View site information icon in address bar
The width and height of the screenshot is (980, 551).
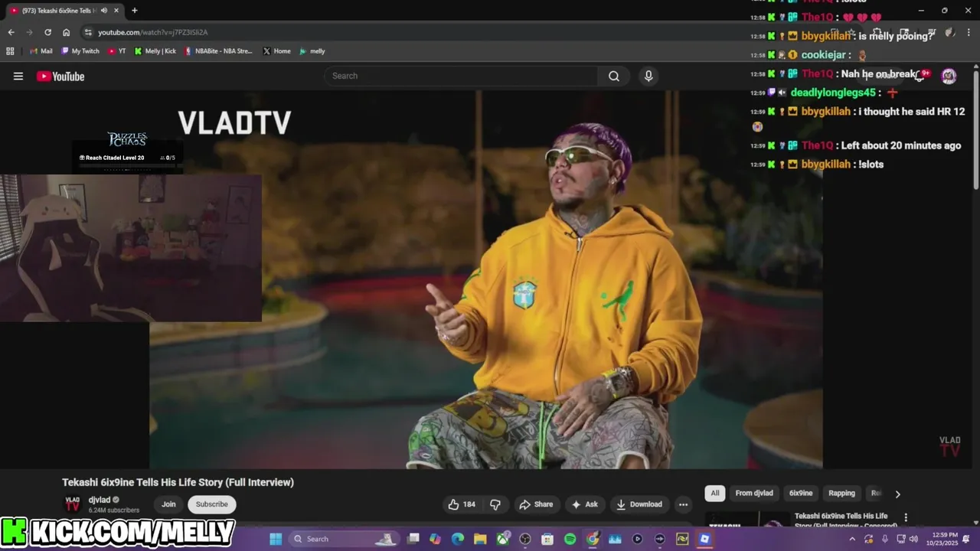tap(88, 32)
